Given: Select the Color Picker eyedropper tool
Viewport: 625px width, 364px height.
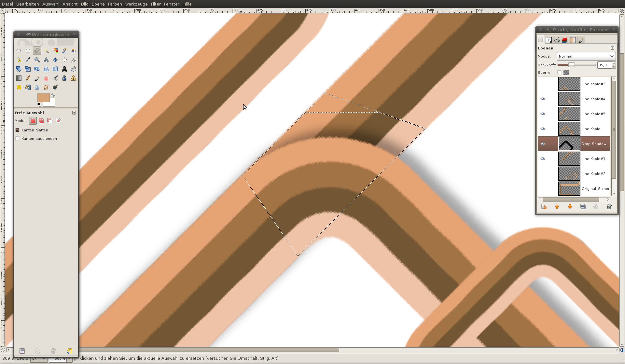Looking at the screenshot, I should pos(28,60).
